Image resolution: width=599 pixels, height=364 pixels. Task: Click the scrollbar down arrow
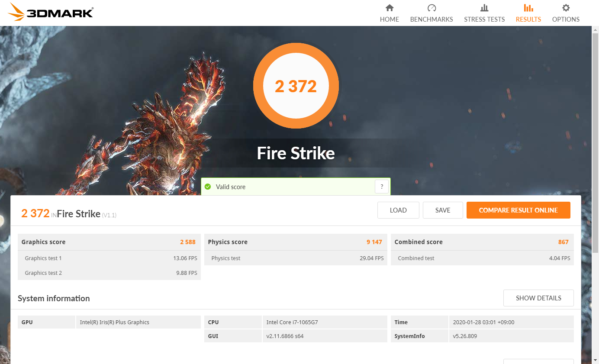596,360
